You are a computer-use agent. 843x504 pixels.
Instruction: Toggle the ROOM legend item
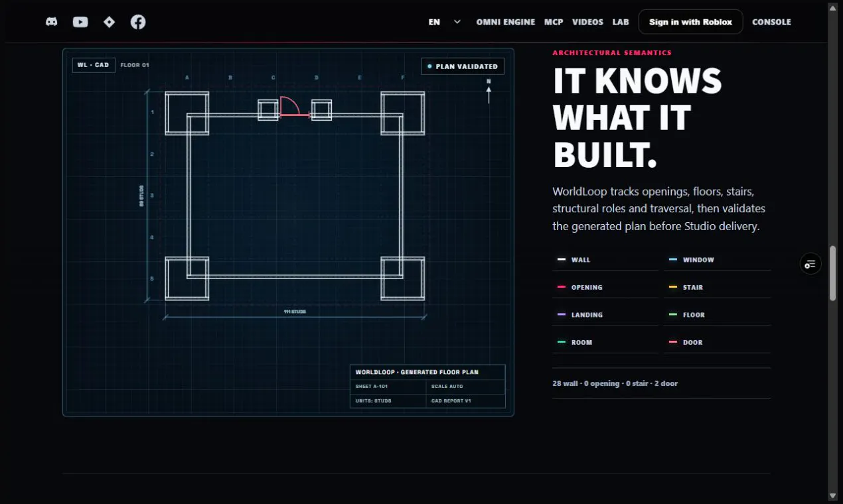[x=605, y=342]
